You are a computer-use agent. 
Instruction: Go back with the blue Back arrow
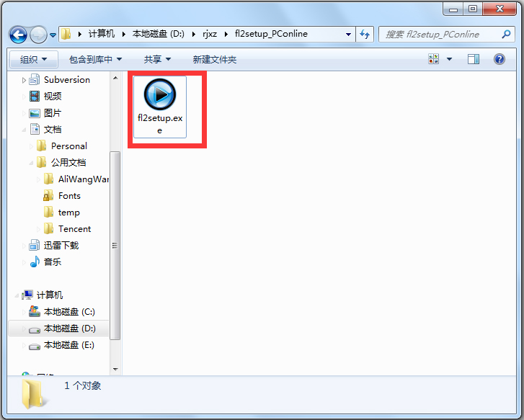pos(18,35)
